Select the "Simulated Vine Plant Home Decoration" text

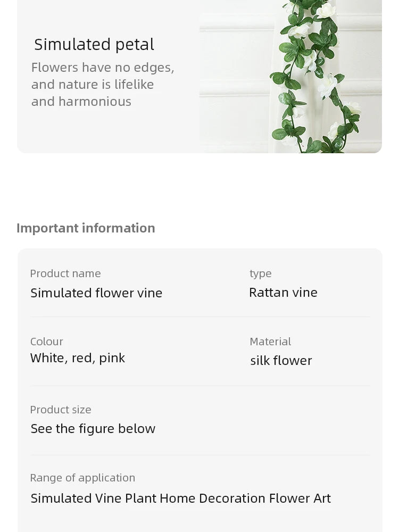click(148, 498)
